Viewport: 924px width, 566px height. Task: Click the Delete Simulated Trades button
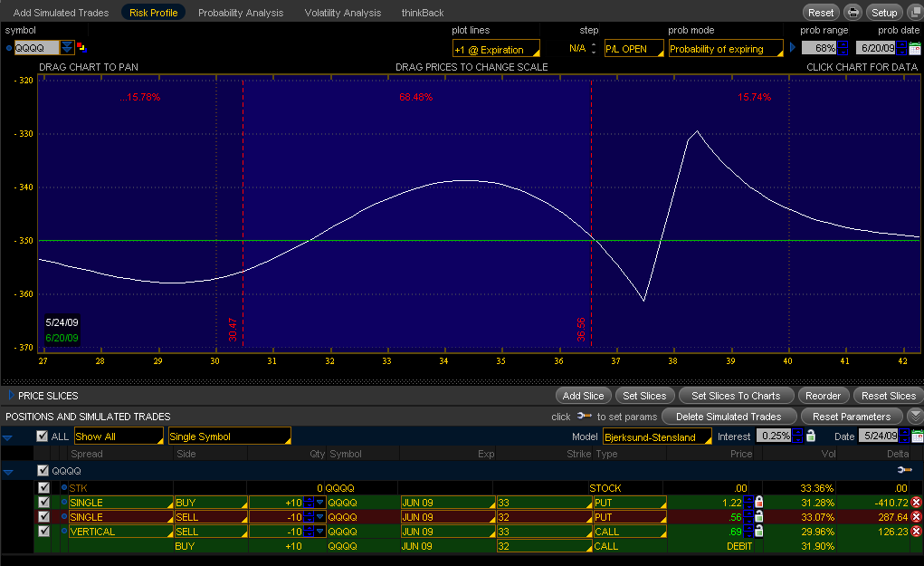pos(729,417)
